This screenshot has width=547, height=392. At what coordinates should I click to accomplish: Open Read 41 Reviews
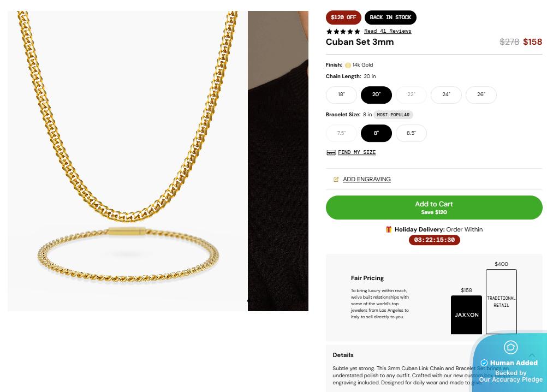pyautogui.click(x=388, y=31)
